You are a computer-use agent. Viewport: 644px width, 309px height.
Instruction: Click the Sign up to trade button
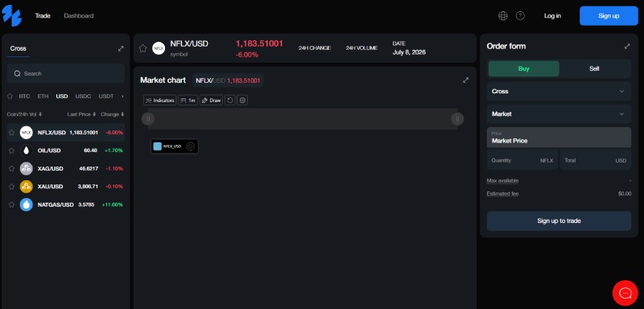point(559,220)
